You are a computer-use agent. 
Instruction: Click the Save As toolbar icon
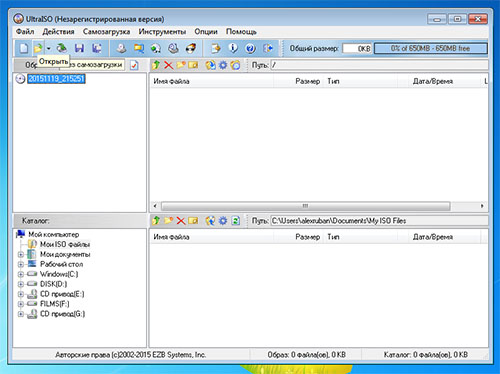click(x=97, y=48)
